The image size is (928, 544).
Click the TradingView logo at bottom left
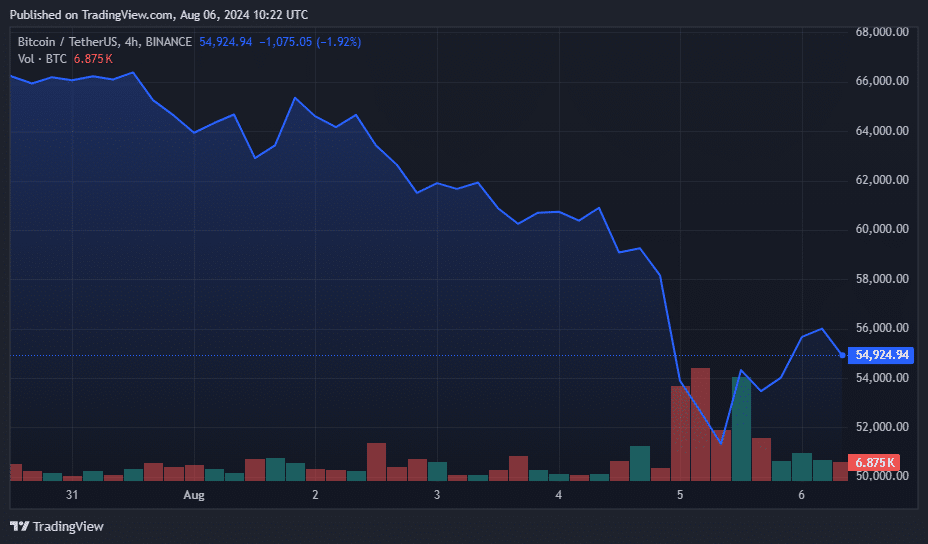pos(57,526)
